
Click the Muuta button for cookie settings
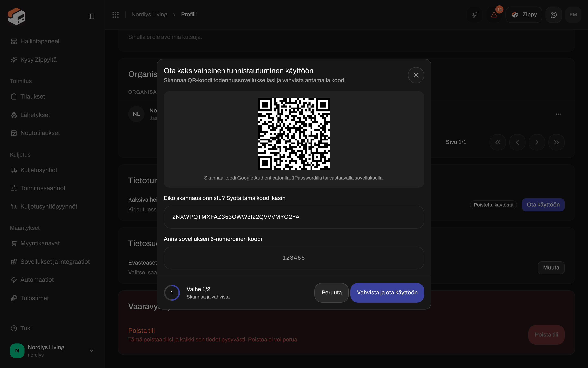pyautogui.click(x=551, y=268)
